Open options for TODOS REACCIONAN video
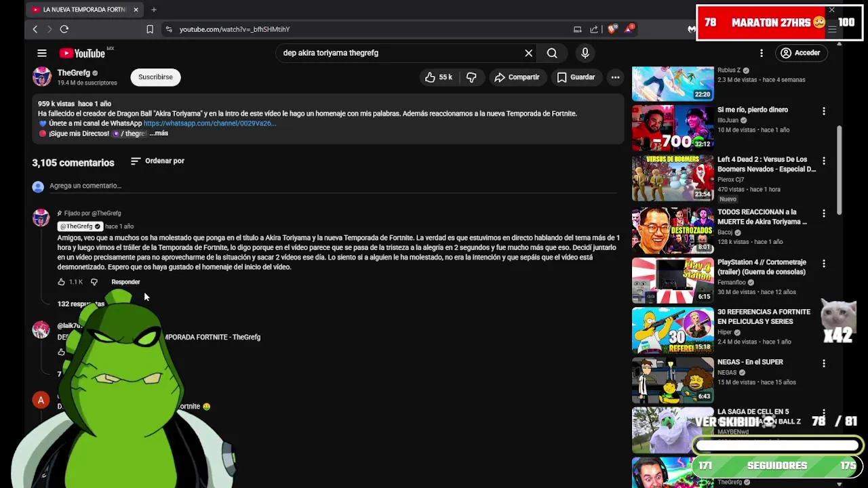 [824, 213]
